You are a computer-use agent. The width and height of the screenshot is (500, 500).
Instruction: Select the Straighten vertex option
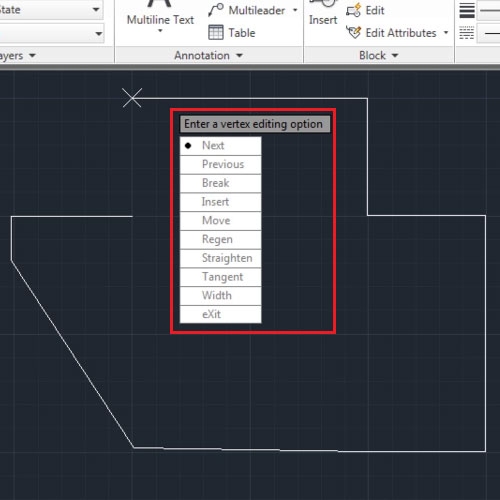coord(220,258)
